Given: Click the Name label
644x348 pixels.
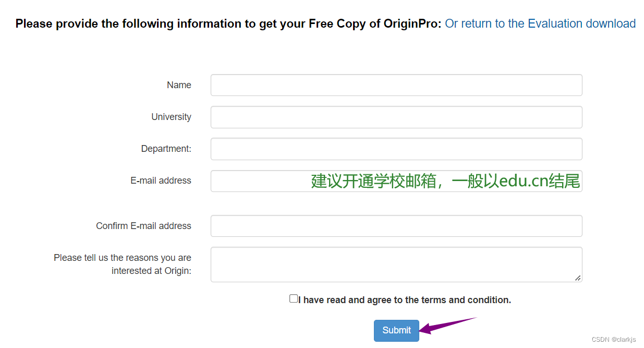Looking at the screenshot, I should click(x=179, y=85).
